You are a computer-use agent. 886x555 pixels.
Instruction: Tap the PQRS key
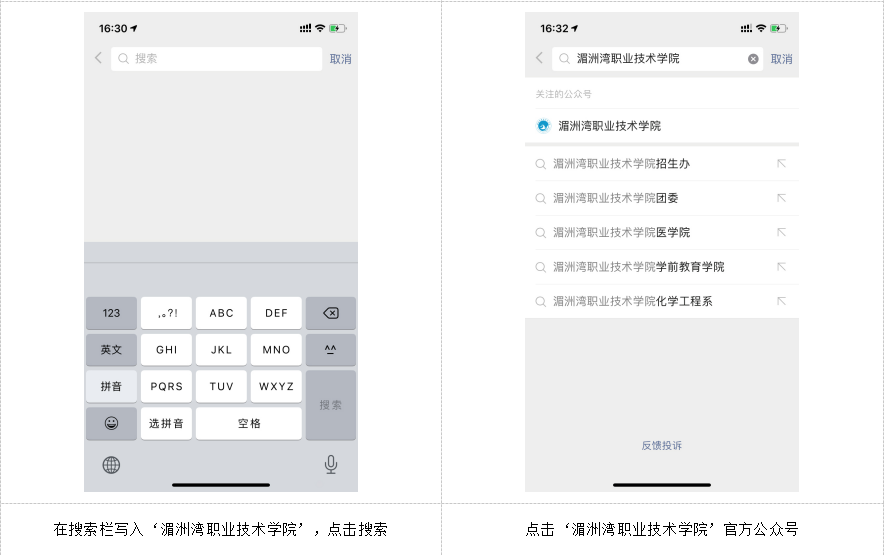click(167, 386)
